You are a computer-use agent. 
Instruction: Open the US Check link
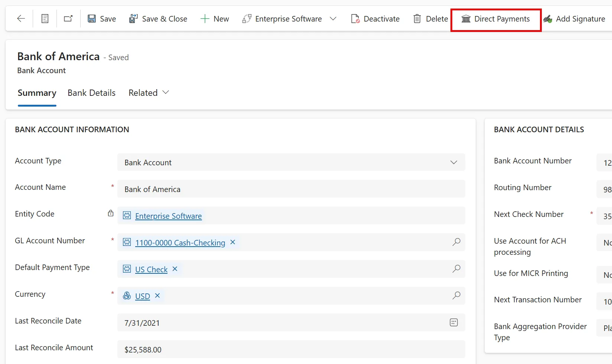pos(152,269)
